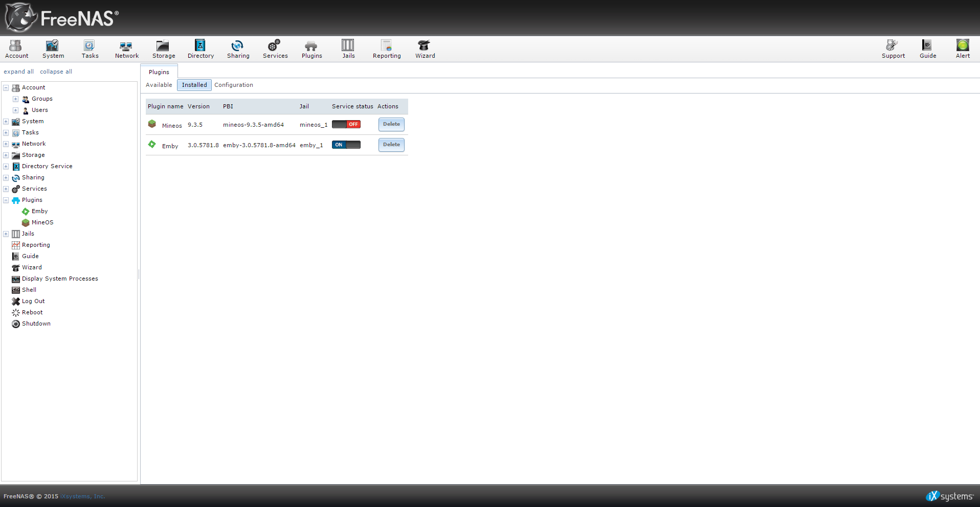Open iXsystems, Inc. footer link
Screen dimensions: 980x507
(x=82, y=496)
